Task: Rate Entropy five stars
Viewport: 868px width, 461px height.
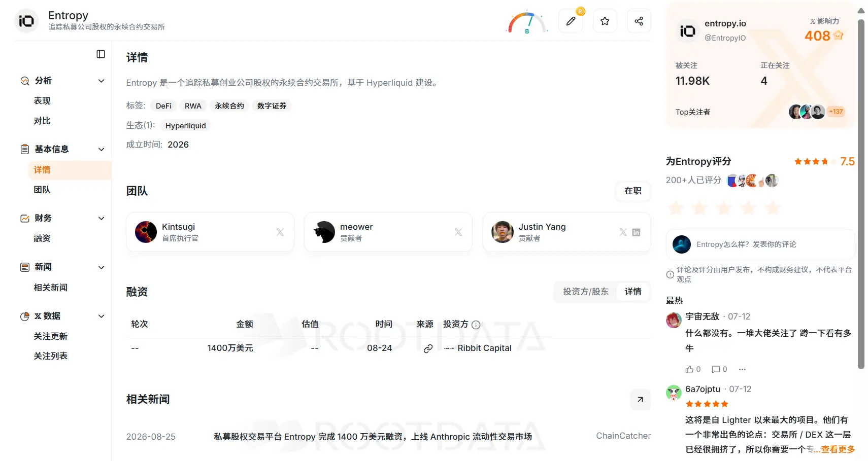Action: click(x=773, y=207)
